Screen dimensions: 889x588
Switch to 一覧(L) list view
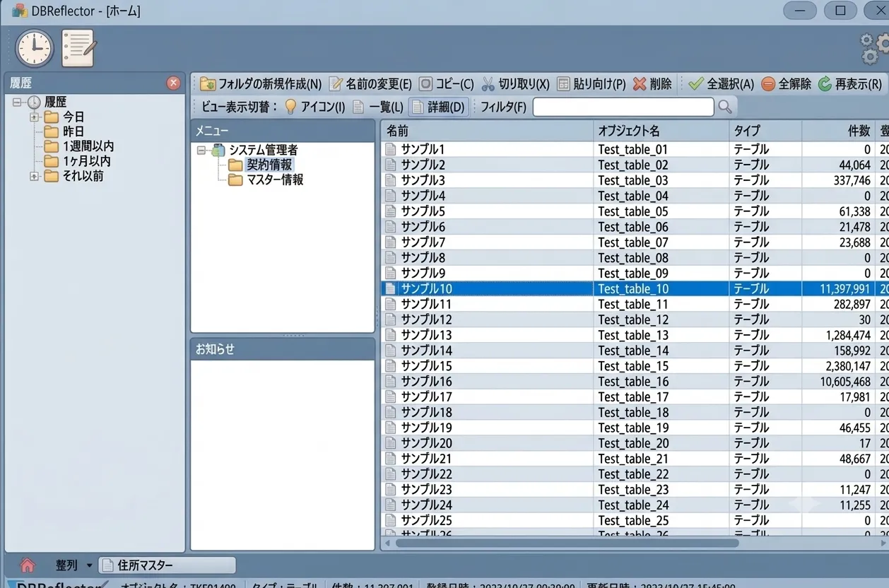coord(378,107)
